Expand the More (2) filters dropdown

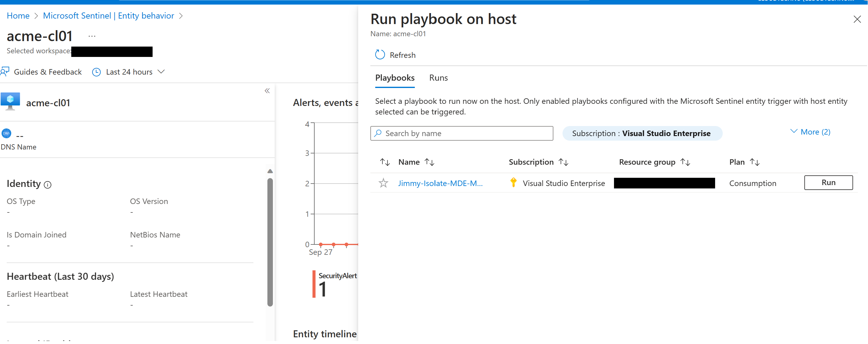point(810,132)
